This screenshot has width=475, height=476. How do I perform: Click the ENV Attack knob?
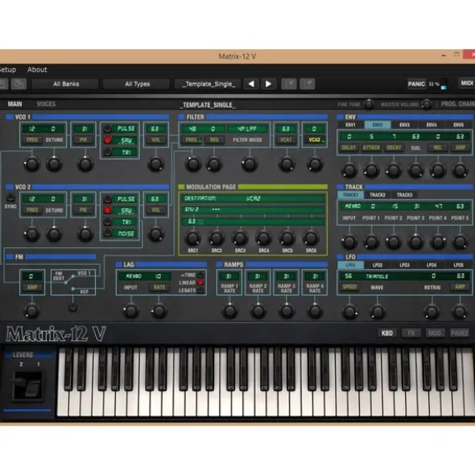coord(371,170)
